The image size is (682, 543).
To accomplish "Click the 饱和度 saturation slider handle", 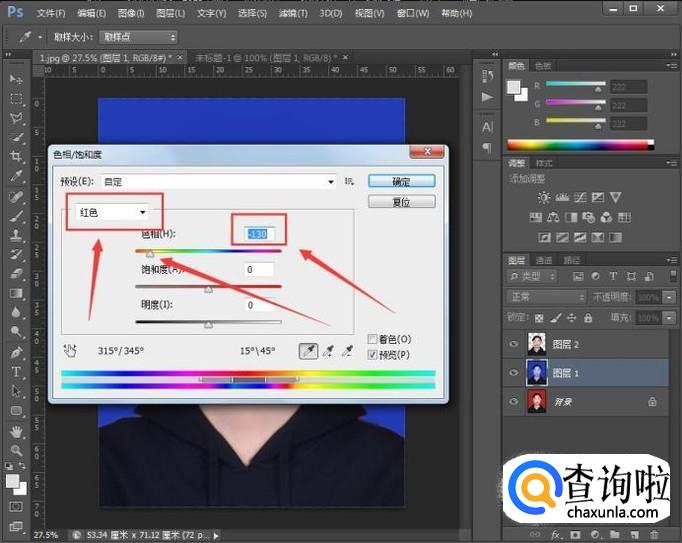I will pyautogui.click(x=208, y=289).
